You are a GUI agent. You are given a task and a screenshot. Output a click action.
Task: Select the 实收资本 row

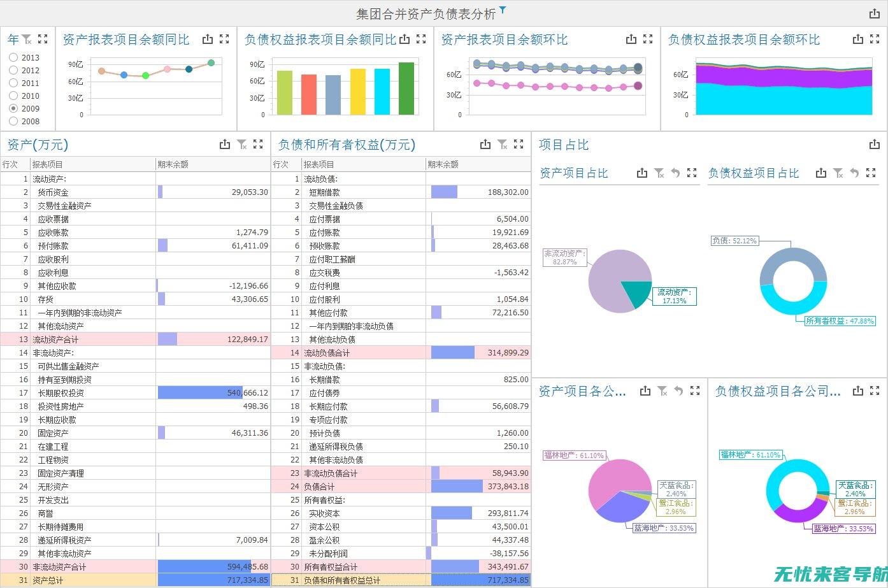click(401, 513)
